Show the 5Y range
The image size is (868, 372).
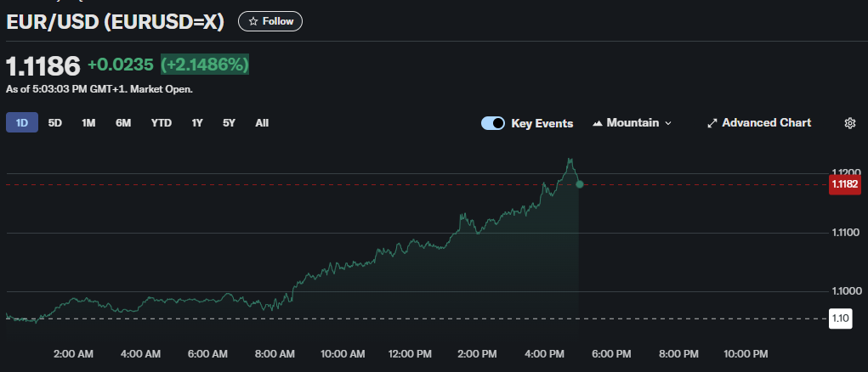229,122
